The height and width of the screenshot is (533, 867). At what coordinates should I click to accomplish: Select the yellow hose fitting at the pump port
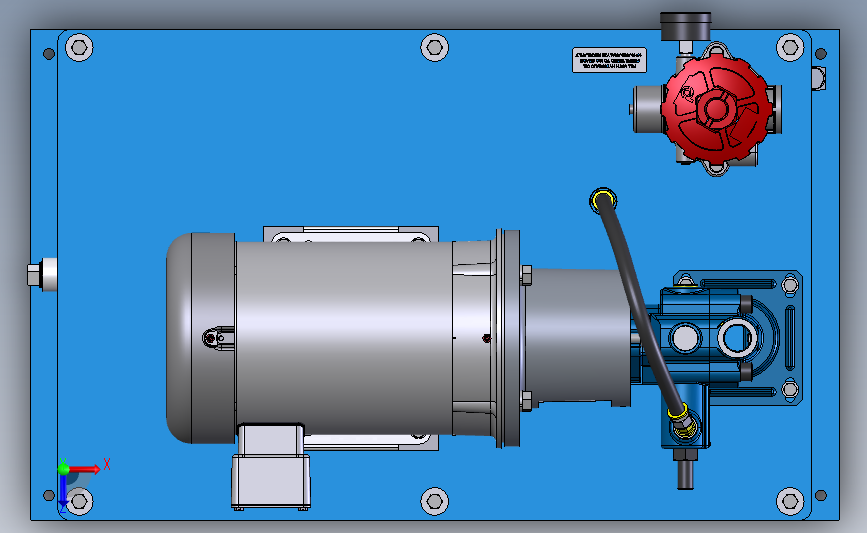click(x=681, y=419)
